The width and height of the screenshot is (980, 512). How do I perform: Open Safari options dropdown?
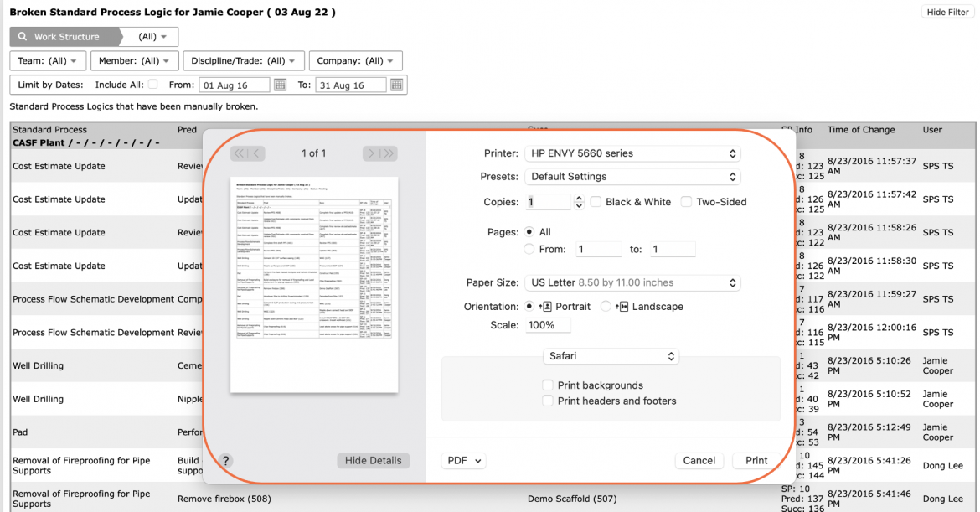click(x=611, y=355)
